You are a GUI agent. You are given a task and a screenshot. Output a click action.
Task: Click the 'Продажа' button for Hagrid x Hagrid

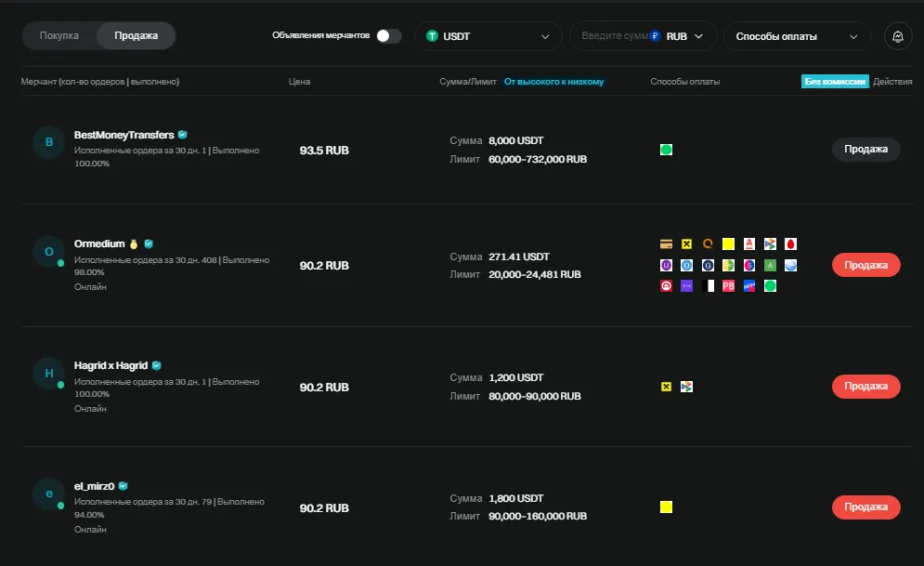tap(865, 386)
